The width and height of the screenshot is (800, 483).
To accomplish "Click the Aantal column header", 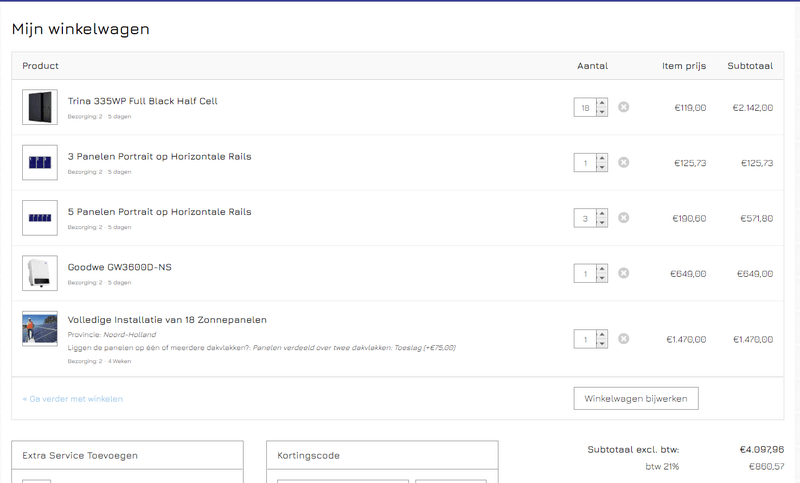I will pyautogui.click(x=592, y=66).
